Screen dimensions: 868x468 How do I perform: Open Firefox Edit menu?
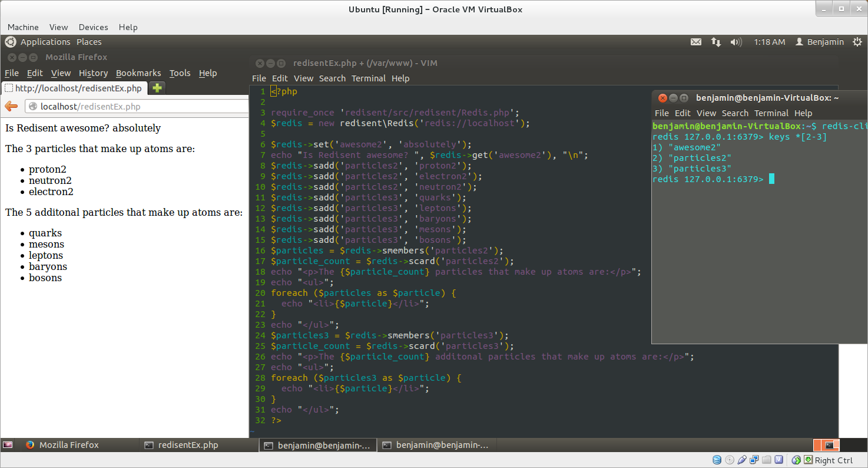coord(35,73)
